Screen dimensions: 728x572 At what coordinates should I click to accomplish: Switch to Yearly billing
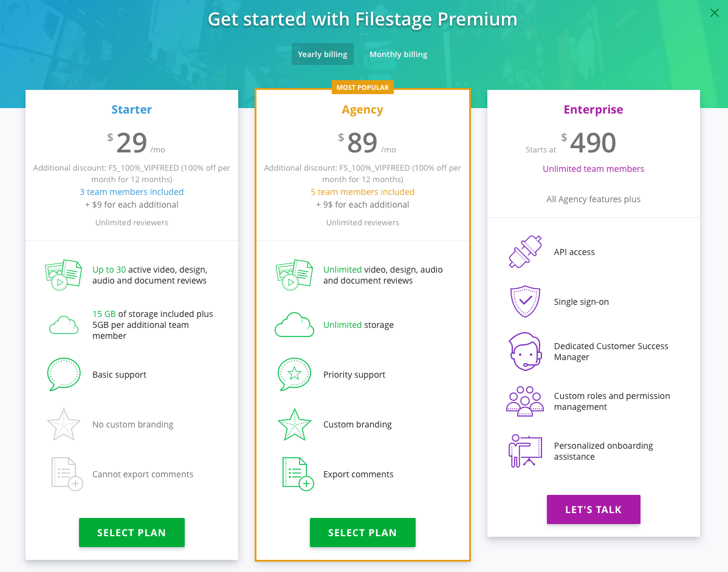point(323,54)
